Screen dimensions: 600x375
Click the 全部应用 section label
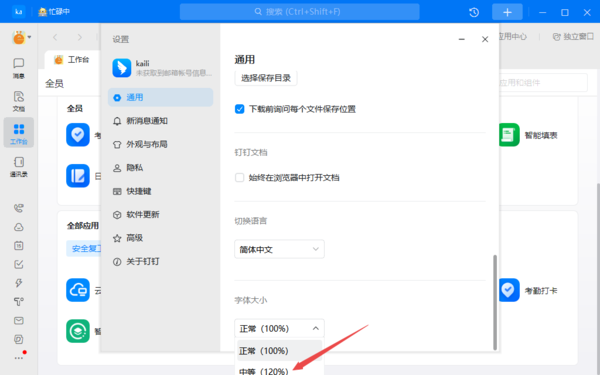point(83,225)
